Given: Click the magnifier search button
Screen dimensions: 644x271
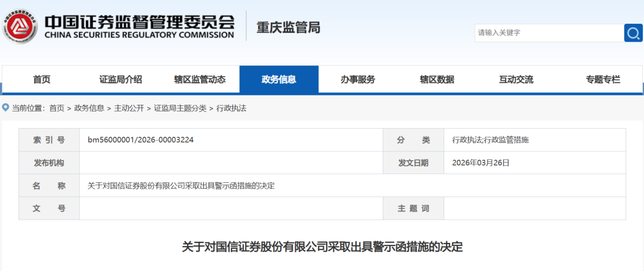Looking at the screenshot, I should coord(633,33).
